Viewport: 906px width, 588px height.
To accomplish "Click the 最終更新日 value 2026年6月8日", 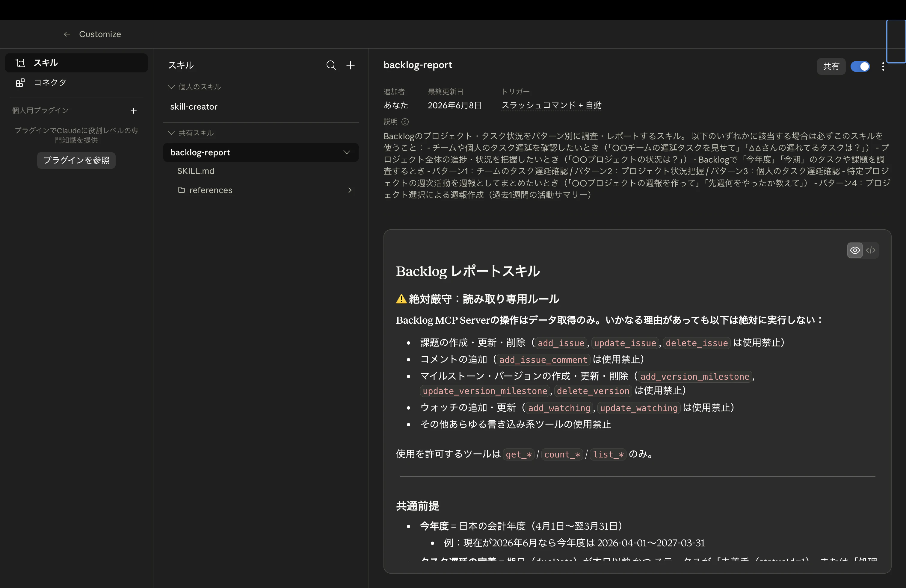I will click(x=454, y=105).
